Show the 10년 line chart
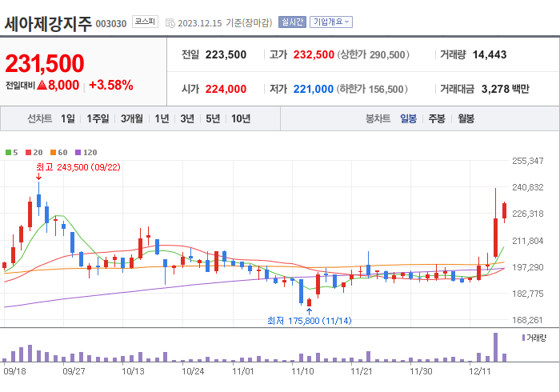 coord(241,118)
